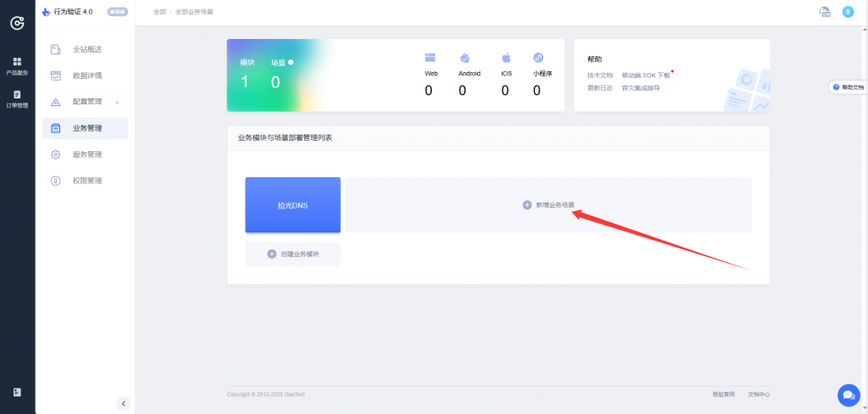
Task: Click the 帮助 heading in help card
Action: [594, 59]
